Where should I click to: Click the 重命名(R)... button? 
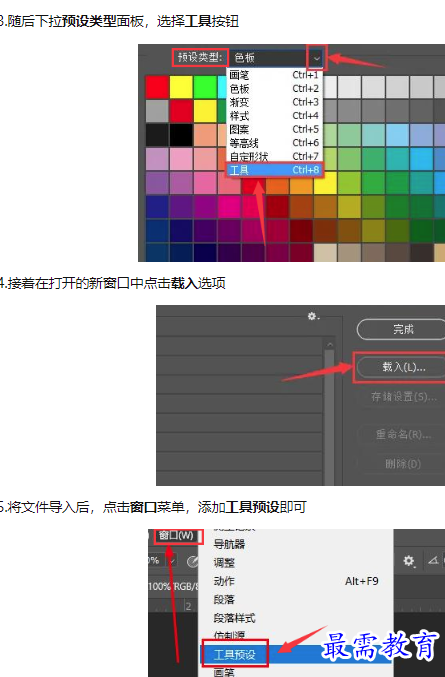[x=403, y=434]
